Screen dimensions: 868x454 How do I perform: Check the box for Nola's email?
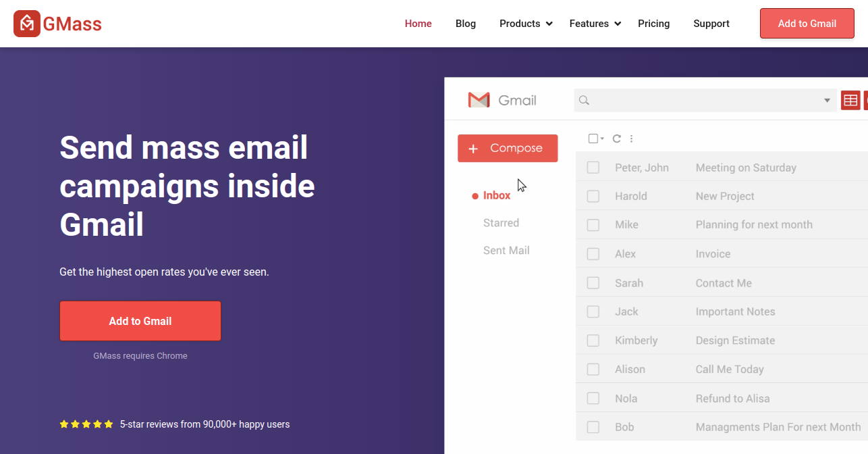[593, 399]
